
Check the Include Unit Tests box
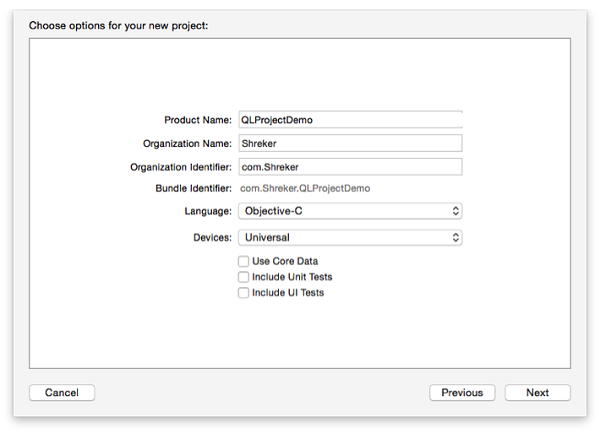pos(244,277)
